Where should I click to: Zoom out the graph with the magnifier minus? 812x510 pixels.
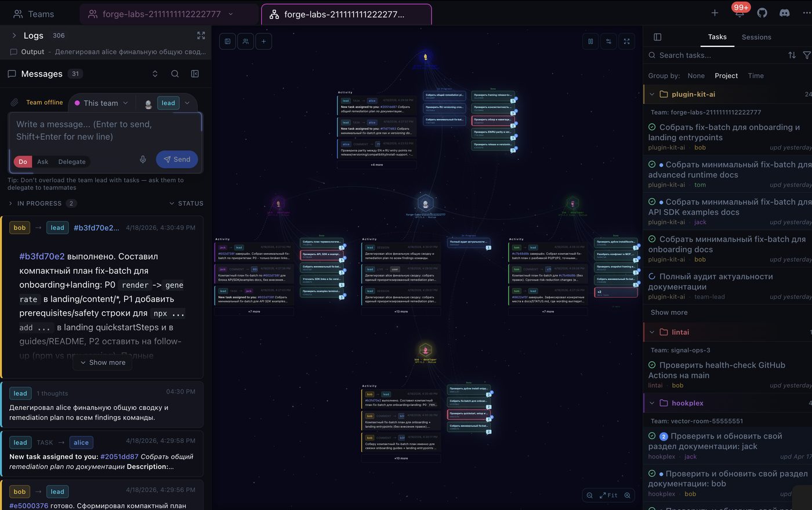coord(590,496)
